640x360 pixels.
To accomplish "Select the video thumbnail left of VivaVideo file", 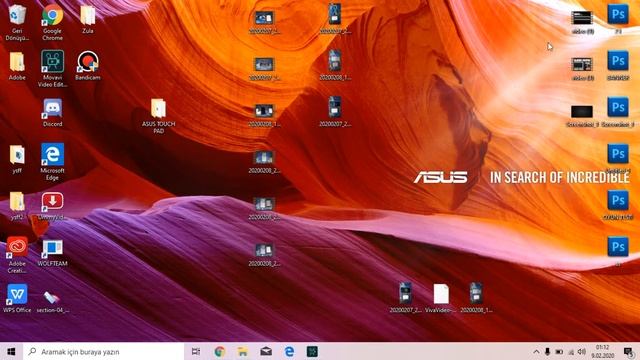I will [405, 293].
